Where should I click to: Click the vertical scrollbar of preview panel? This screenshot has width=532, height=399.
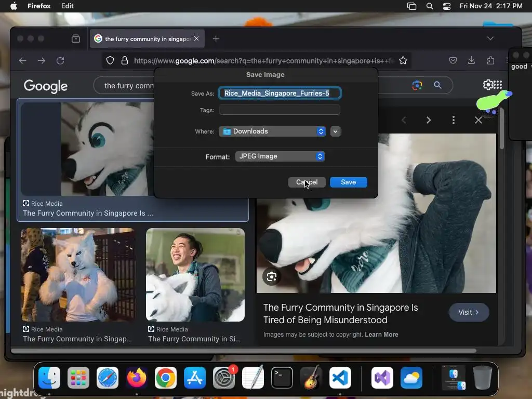[502, 129]
